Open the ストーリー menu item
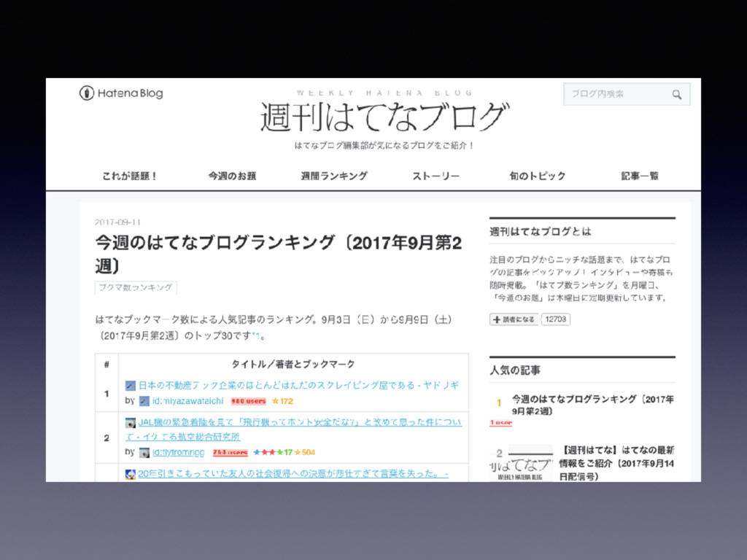 pyautogui.click(x=436, y=176)
